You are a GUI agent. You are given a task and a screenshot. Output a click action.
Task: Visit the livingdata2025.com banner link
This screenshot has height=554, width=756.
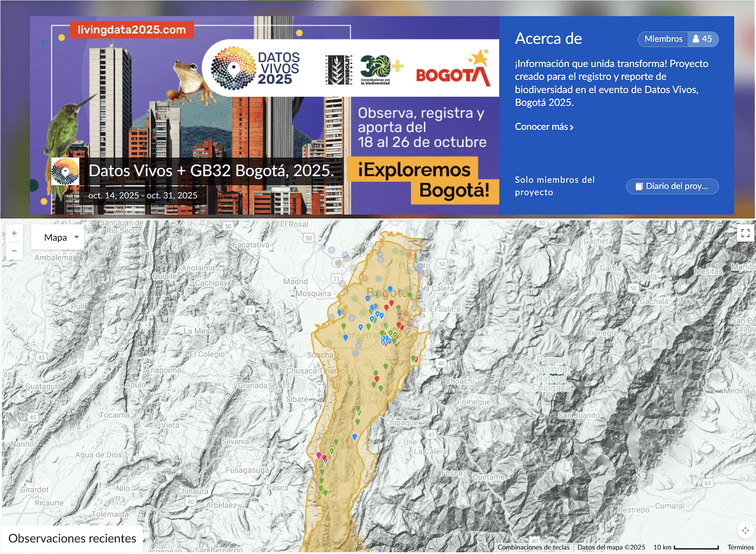pos(131,31)
